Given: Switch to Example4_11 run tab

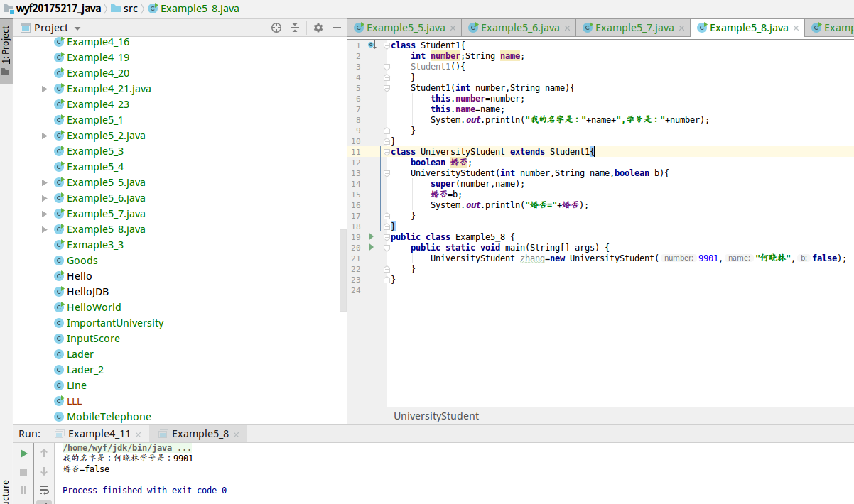Looking at the screenshot, I should click(x=99, y=434).
